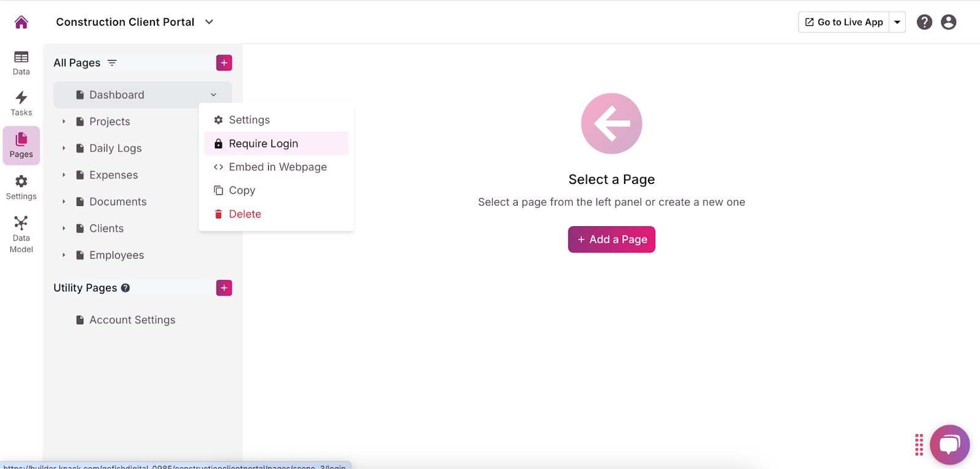Click the Knack home icon
This screenshot has height=469, width=980.
pyautogui.click(x=21, y=22)
